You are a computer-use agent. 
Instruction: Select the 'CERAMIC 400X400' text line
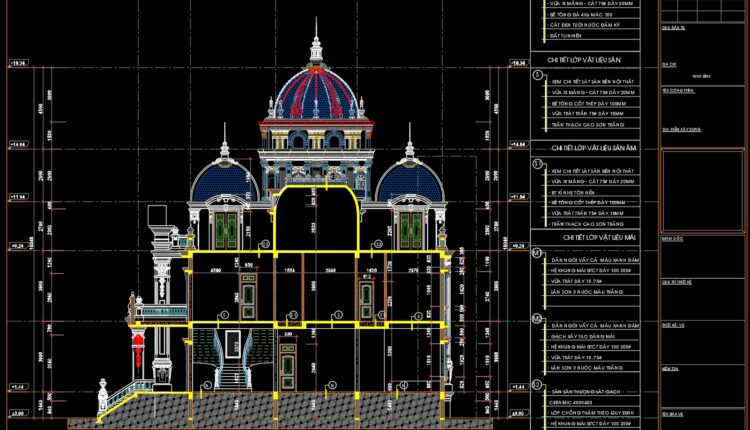coord(571,402)
